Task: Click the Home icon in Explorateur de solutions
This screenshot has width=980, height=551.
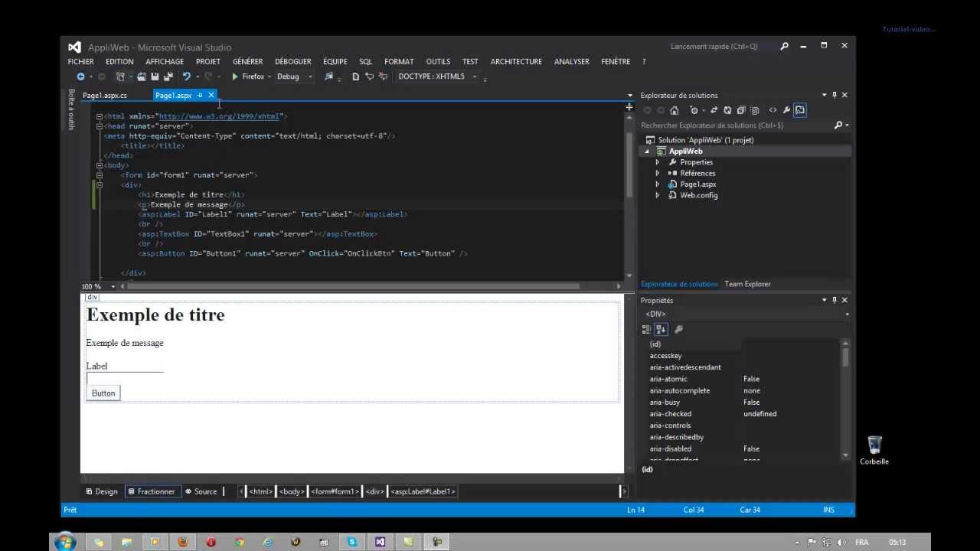Action: tap(675, 110)
